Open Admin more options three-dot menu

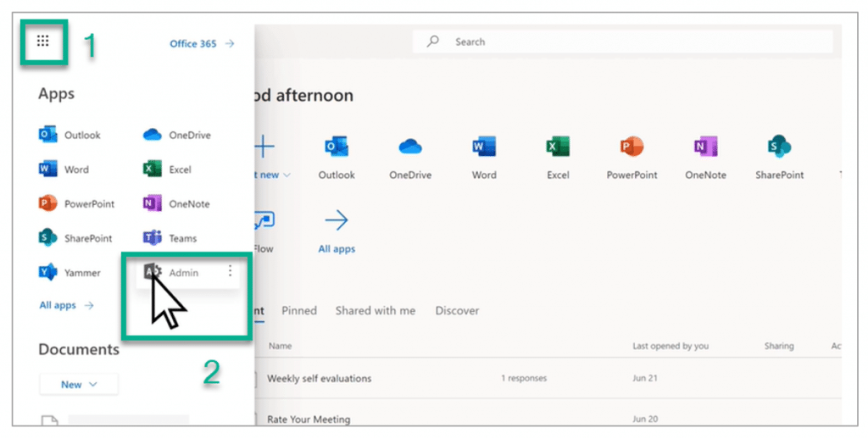(230, 270)
